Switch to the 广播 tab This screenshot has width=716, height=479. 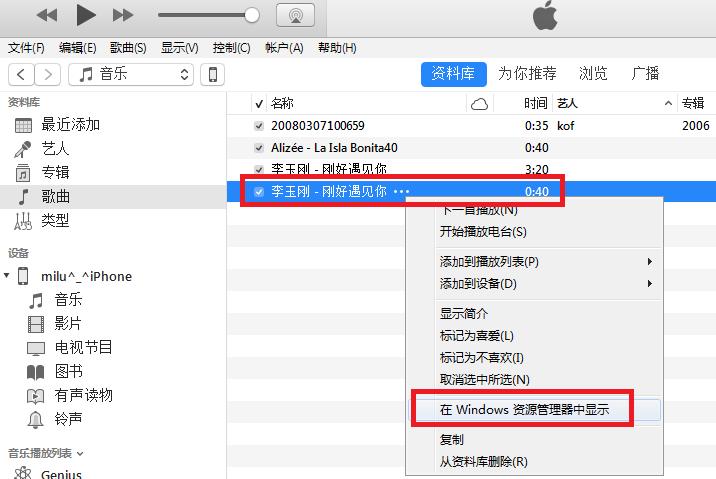click(645, 74)
